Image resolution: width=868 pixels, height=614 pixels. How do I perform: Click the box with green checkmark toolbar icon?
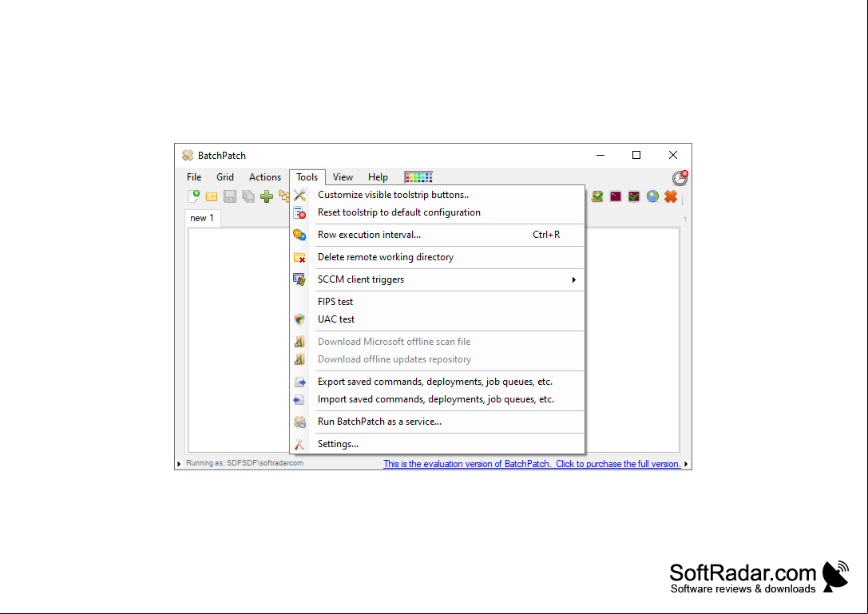[597, 196]
